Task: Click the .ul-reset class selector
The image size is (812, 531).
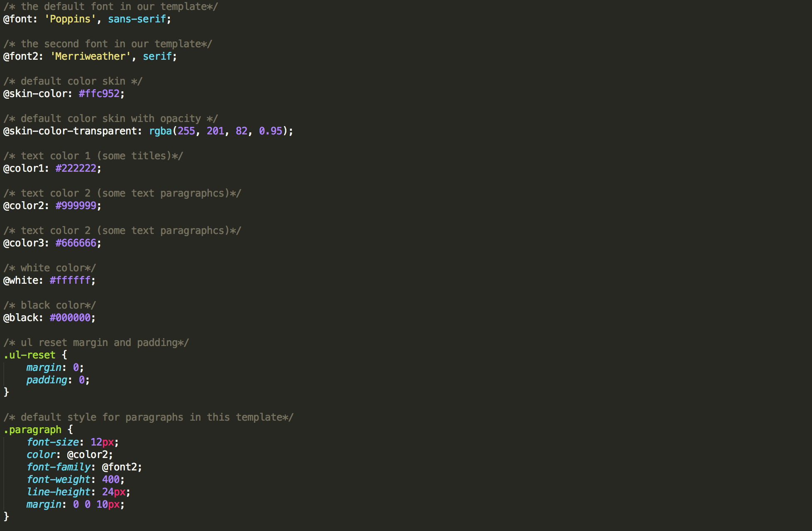Action: pyautogui.click(x=29, y=355)
